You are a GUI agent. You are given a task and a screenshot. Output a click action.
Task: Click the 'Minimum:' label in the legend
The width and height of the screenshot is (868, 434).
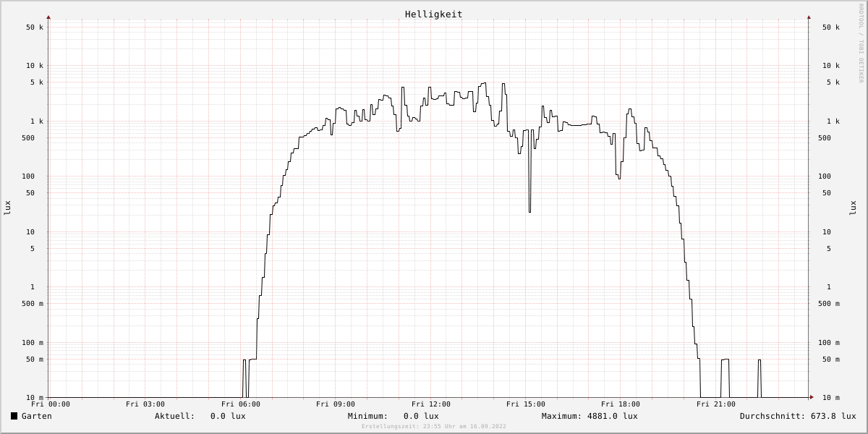click(x=367, y=416)
